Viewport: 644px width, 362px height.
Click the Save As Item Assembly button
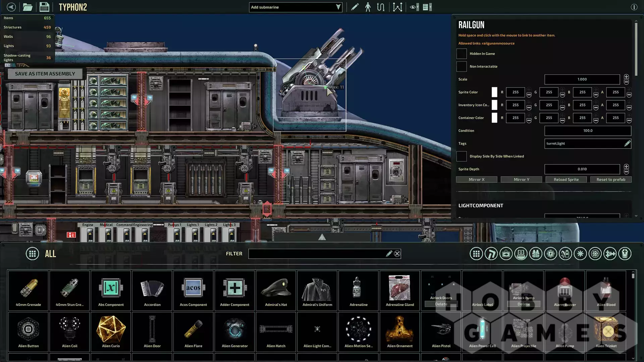click(x=45, y=74)
